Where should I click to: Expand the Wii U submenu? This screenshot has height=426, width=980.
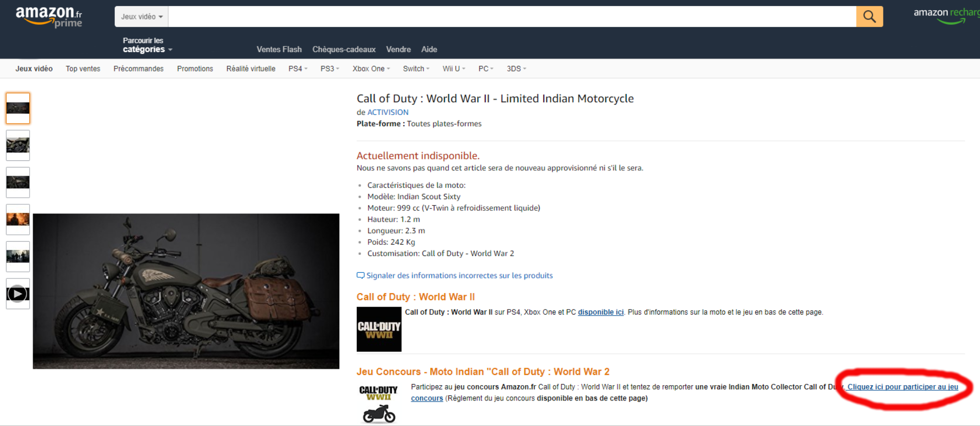pyautogui.click(x=454, y=68)
